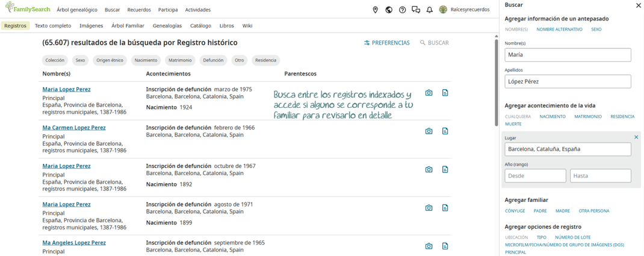
Task: Expand the Matrimonio filter chip
Action: pyautogui.click(x=180, y=60)
